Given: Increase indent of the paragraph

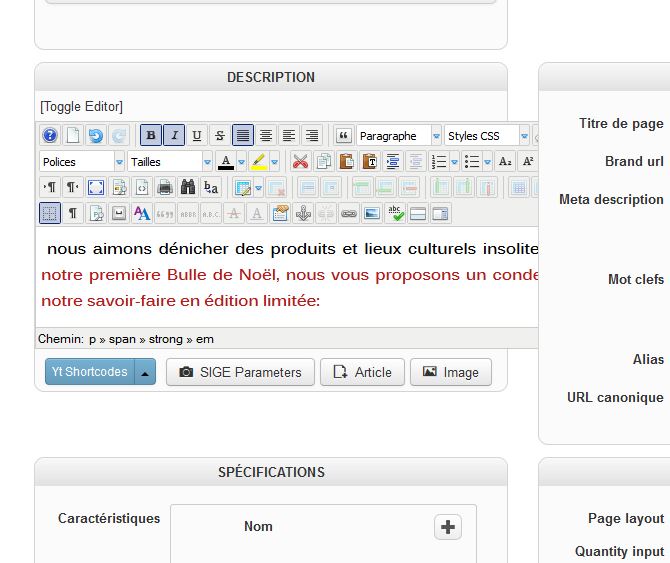Looking at the screenshot, I should tap(393, 162).
